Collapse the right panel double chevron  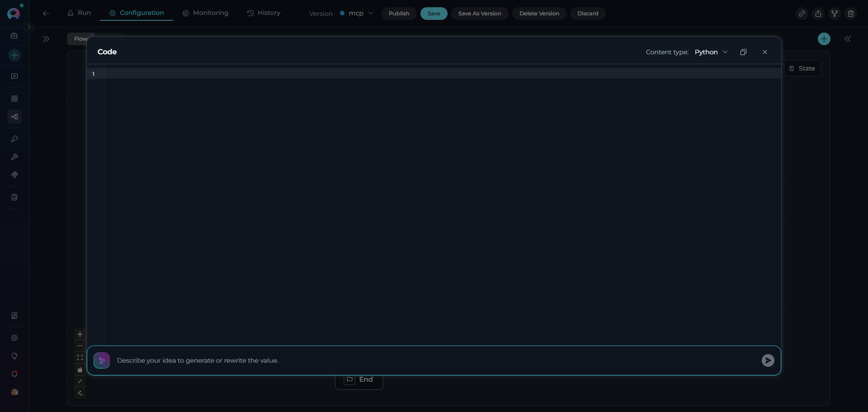click(x=848, y=39)
